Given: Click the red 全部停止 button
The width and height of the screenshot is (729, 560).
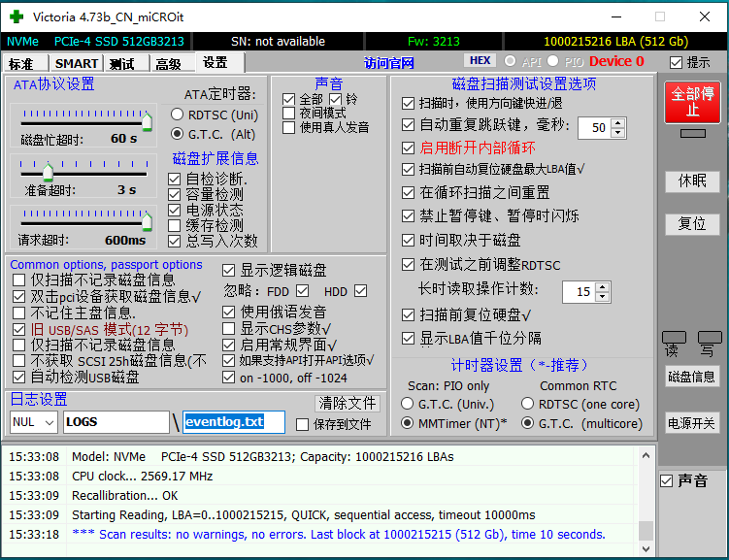Looking at the screenshot, I should coord(692,102).
